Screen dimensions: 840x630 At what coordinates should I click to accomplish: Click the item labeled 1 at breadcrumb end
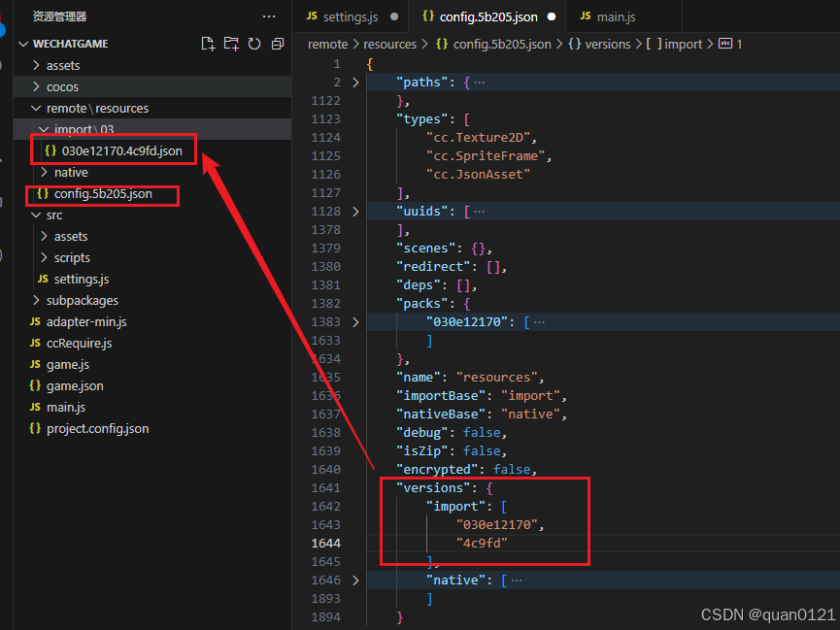point(729,44)
